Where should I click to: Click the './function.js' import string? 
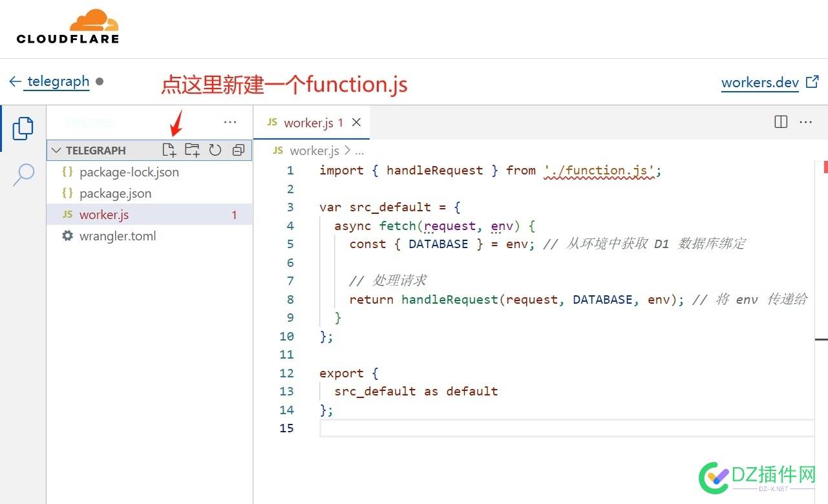(x=599, y=171)
